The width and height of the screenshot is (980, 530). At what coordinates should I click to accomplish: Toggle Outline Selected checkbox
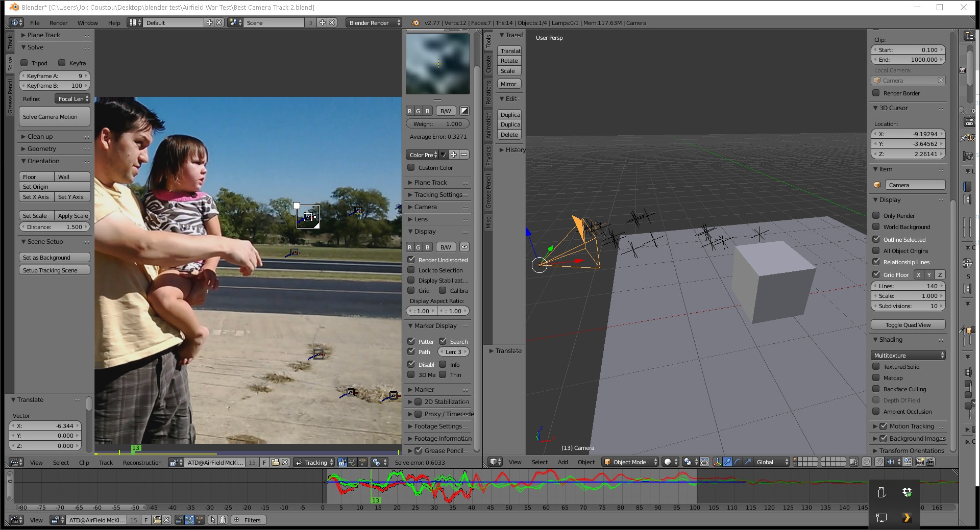[x=876, y=239]
